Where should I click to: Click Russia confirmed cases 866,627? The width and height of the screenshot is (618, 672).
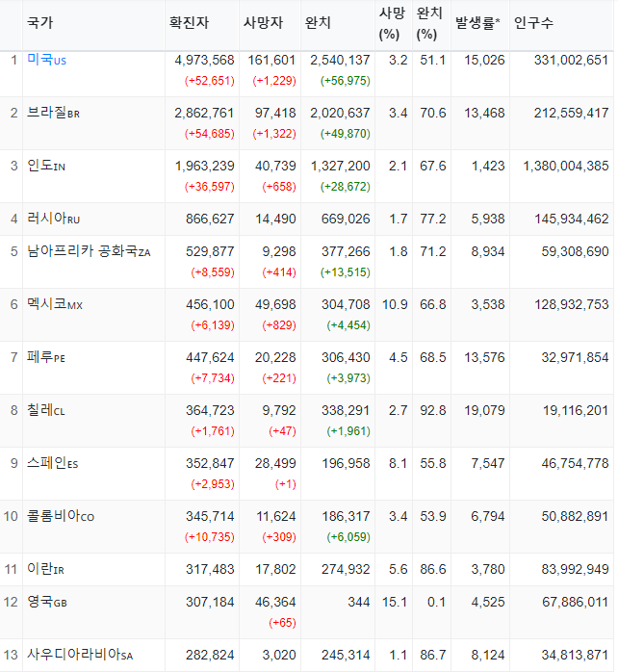210,219
